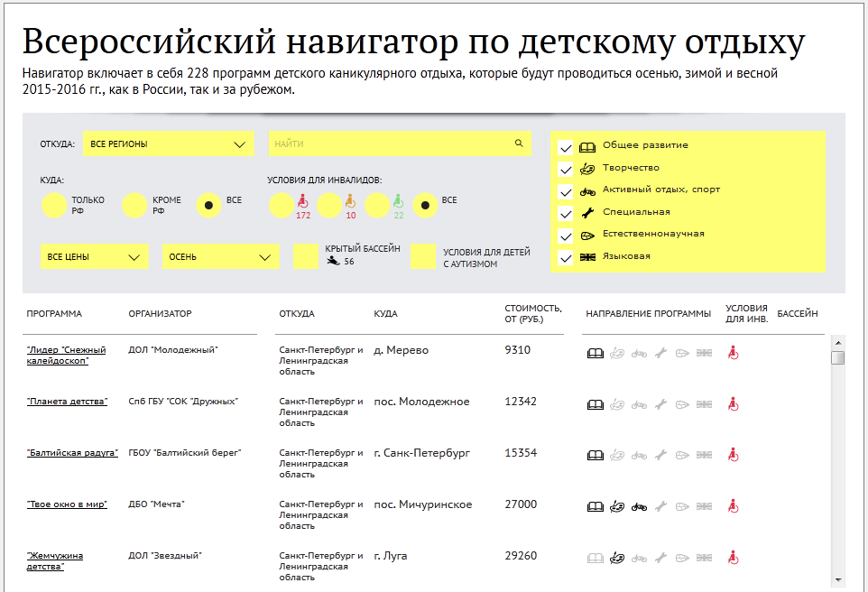This screenshot has width=868, height=592.
Task: Open Балтийская радуга program link
Action: tap(72, 452)
